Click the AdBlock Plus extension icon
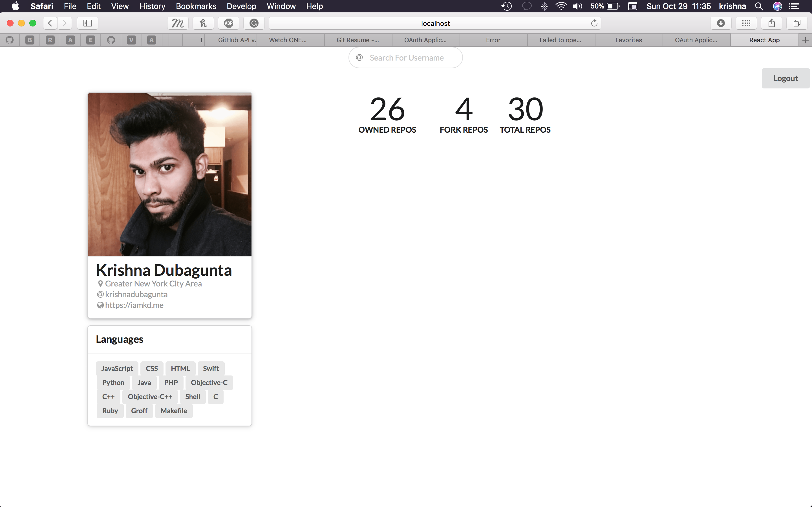Image resolution: width=812 pixels, height=507 pixels. [x=228, y=23]
